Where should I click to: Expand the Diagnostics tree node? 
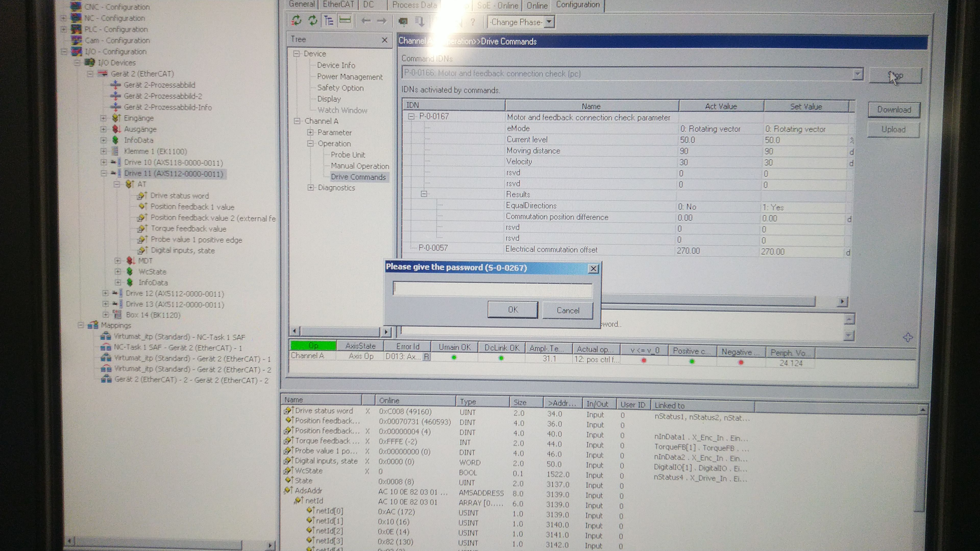[x=310, y=187]
